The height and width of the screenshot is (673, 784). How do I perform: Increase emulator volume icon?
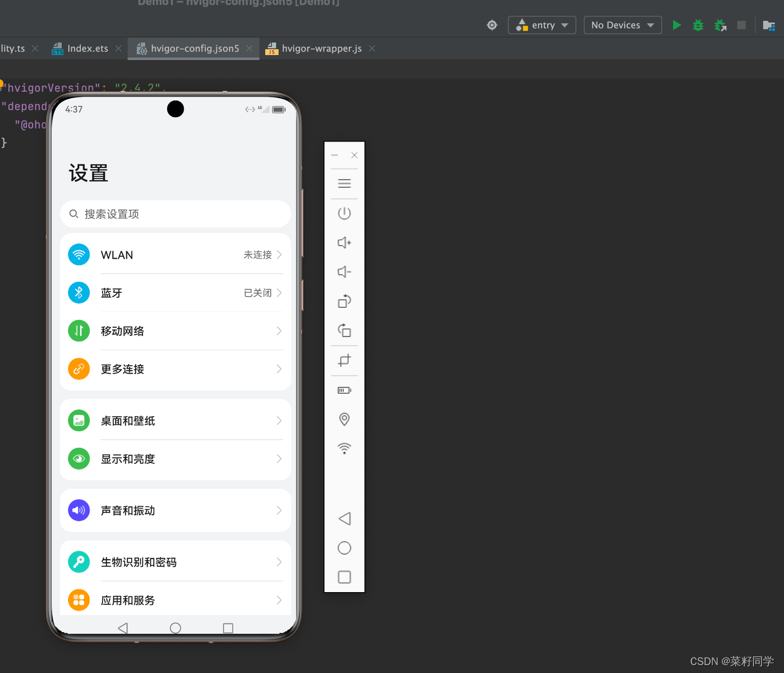[344, 243]
